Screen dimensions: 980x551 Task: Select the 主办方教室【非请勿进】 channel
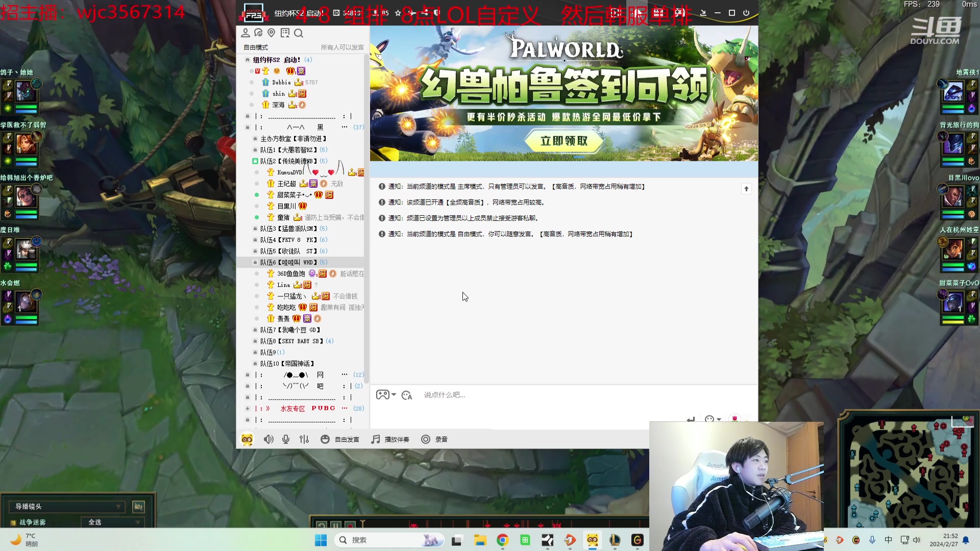293,139
